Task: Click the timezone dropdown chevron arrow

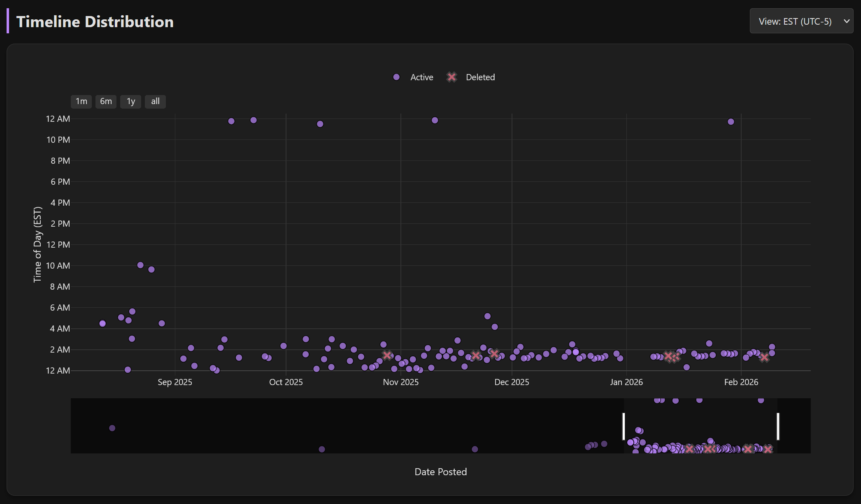Action: click(x=847, y=21)
